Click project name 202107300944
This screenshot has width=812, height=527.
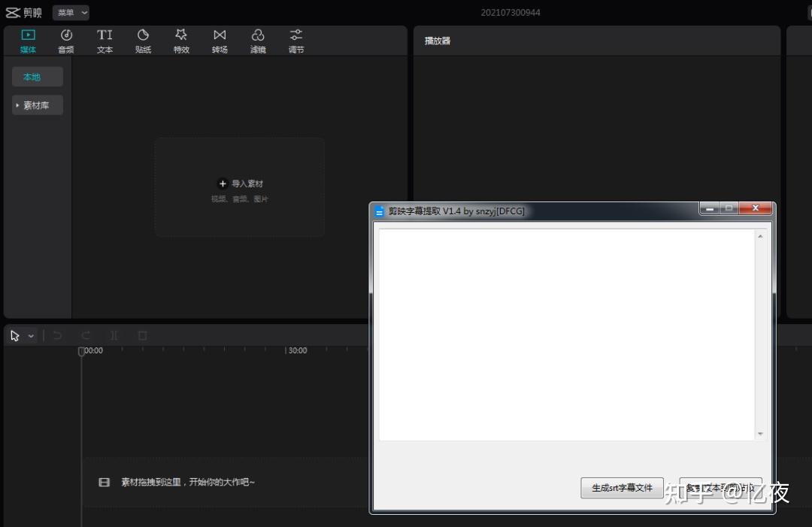coord(510,13)
